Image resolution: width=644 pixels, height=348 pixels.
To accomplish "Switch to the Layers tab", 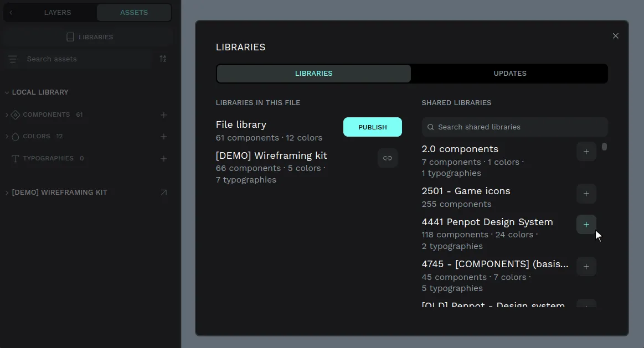I will (x=58, y=13).
